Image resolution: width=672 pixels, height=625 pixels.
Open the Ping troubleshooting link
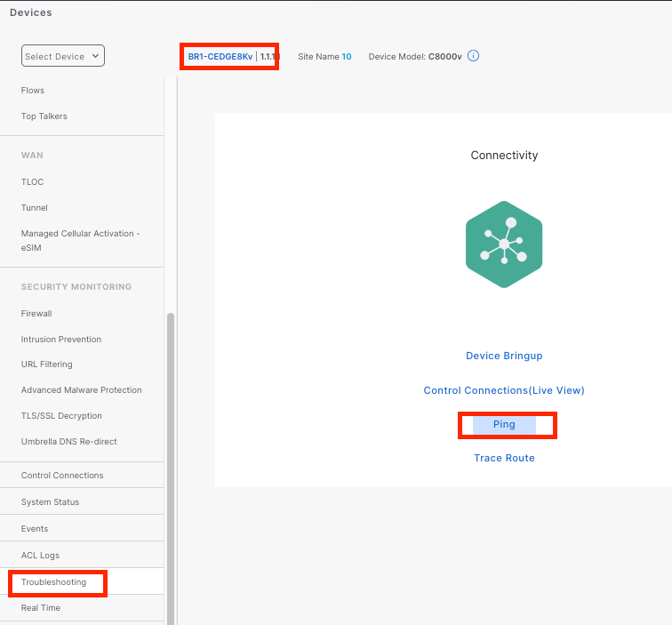pos(504,425)
